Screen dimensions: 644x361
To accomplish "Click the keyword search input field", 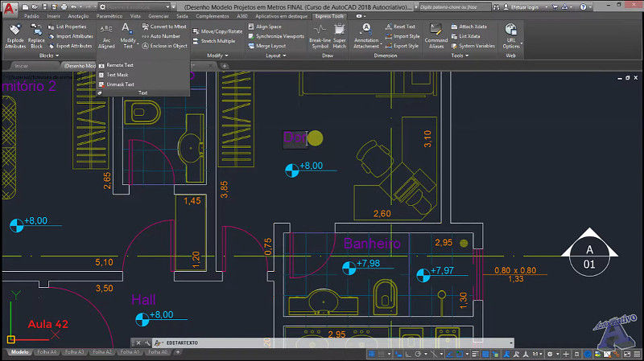I will (x=454, y=7).
